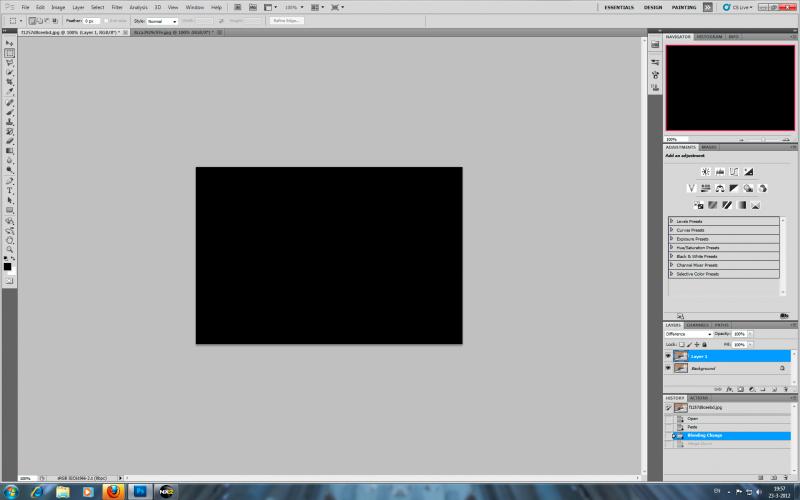Click the foreground color swatch

pos(7,267)
